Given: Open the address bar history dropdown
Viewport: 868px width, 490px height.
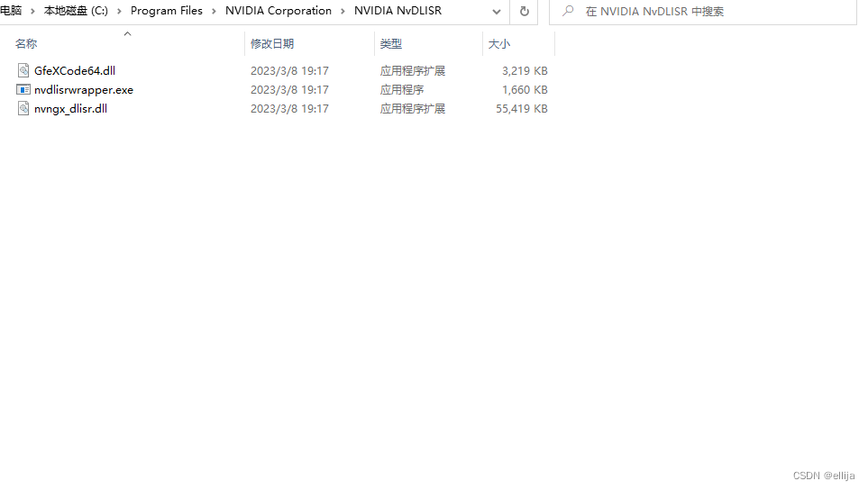Looking at the screenshot, I should tap(497, 11).
